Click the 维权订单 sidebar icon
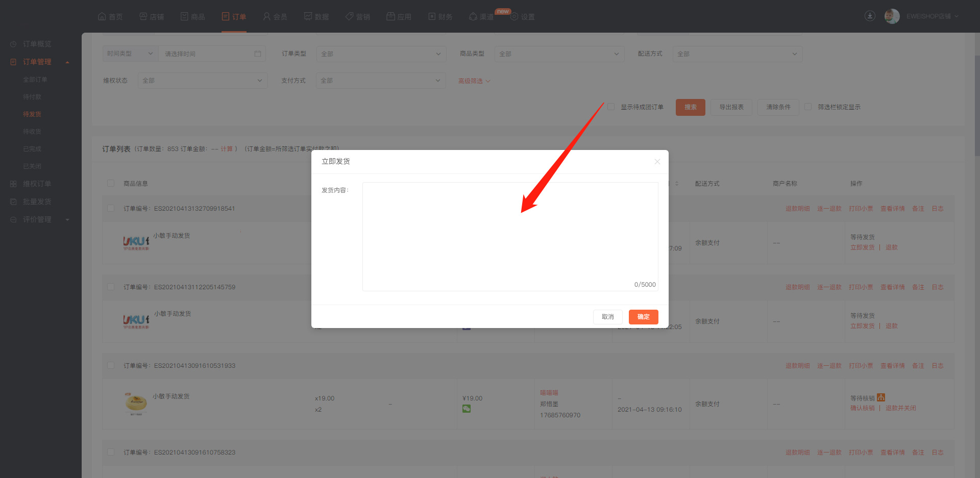980x478 pixels. coord(13,184)
